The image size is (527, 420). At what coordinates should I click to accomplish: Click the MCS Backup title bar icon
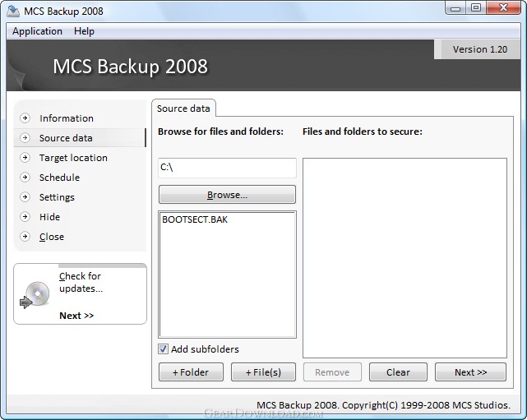(13, 11)
